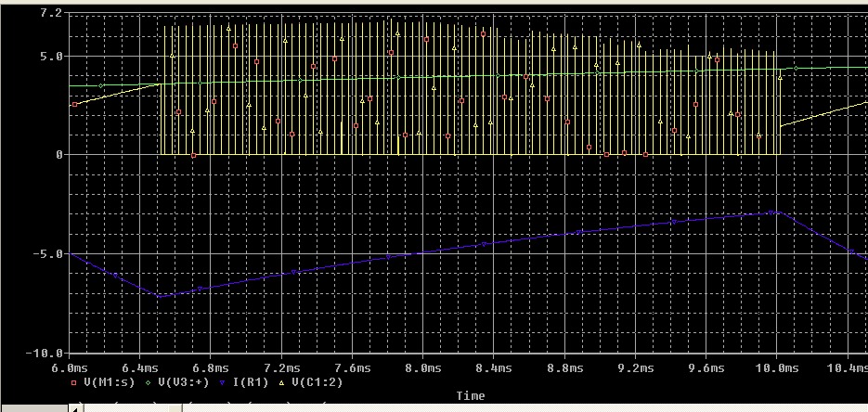The height and width of the screenshot is (412, 868).
Task: Click the 8.0ms x-axis tick label
Action: point(426,367)
